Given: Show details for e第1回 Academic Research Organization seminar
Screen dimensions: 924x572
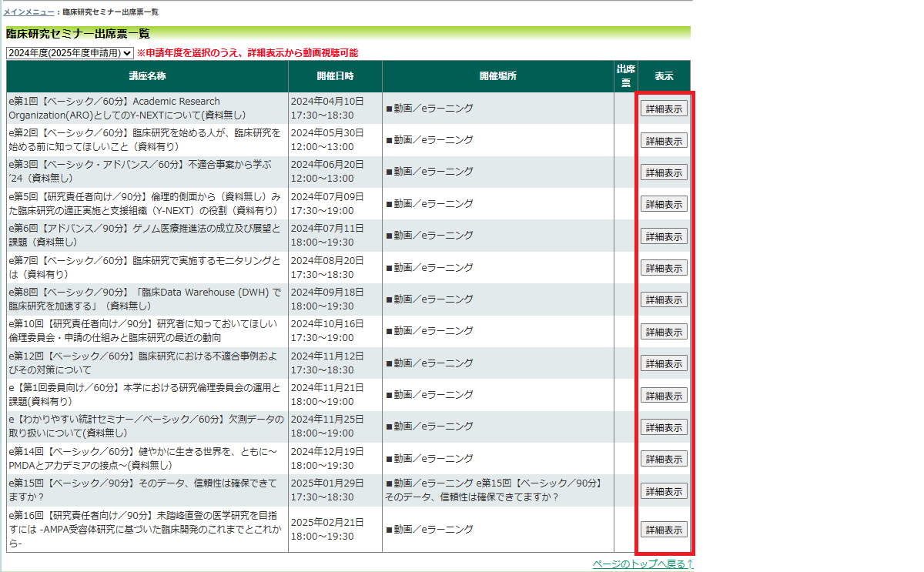Looking at the screenshot, I should [x=664, y=109].
